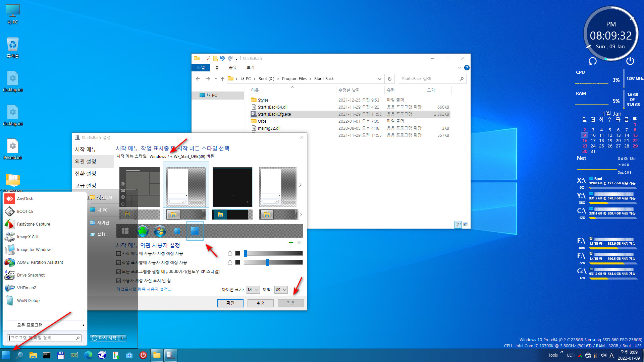Image resolution: width=644 pixels, height=362 pixels.
Task: Show more start menu styles with right chevron
Action: pyautogui.click(x=300, y=185)
